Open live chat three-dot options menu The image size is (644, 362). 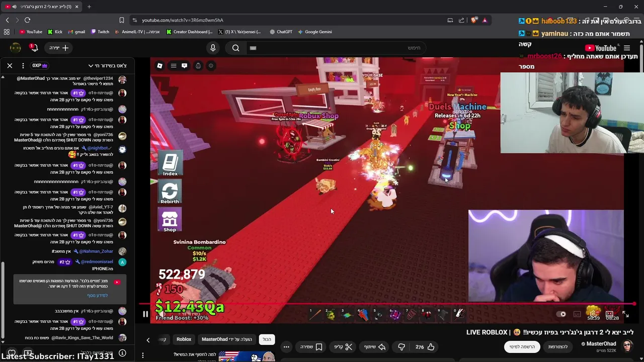(x=23, y=65)
